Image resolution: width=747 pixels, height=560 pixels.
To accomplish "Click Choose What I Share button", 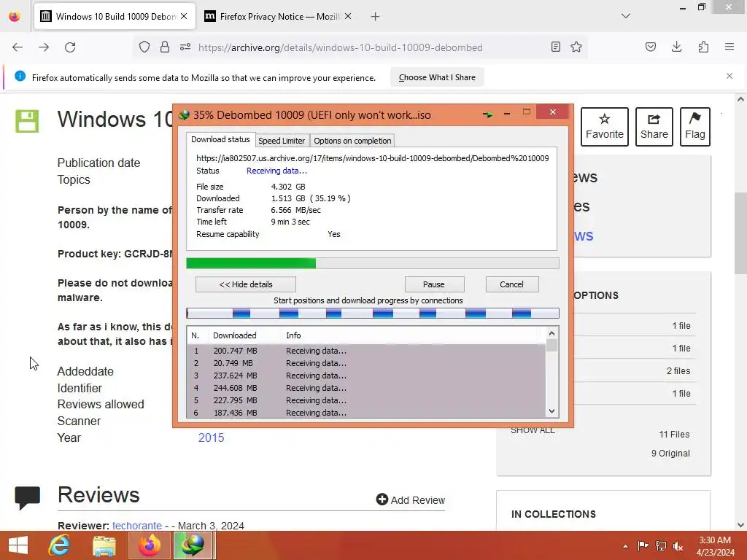I will coord(437,77).
